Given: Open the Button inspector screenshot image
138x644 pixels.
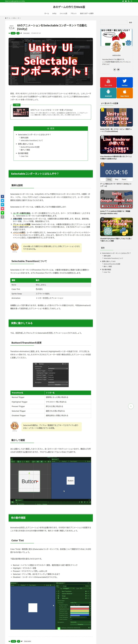Looking at the screenshot, I should coord(51,375).
